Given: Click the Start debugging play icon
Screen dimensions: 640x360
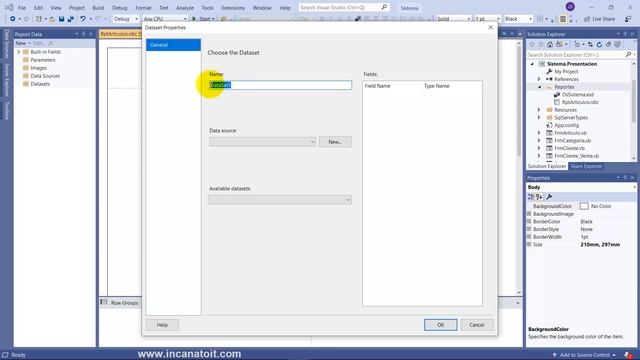Looking at the screenshot, I should click(194, 19).
